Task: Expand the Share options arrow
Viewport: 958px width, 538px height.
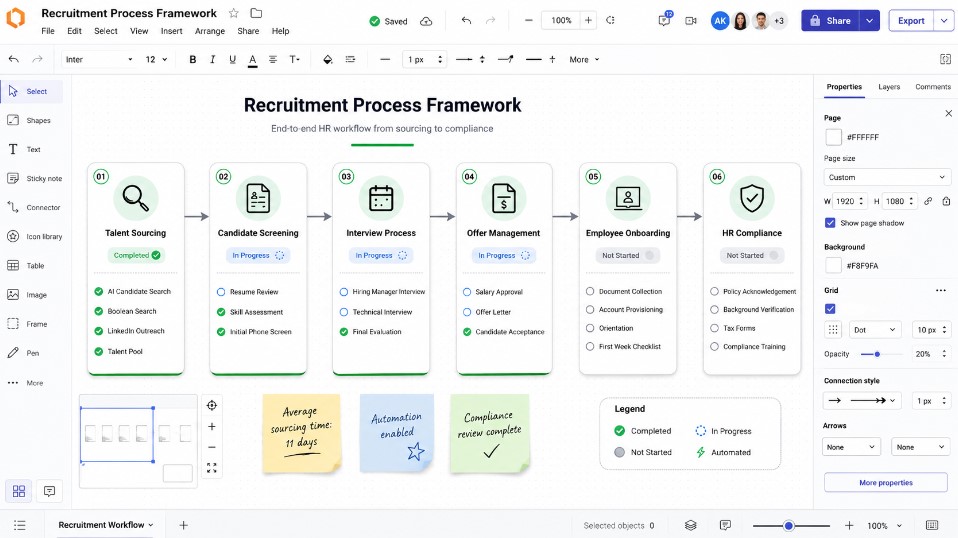Action: coord(869,21)
